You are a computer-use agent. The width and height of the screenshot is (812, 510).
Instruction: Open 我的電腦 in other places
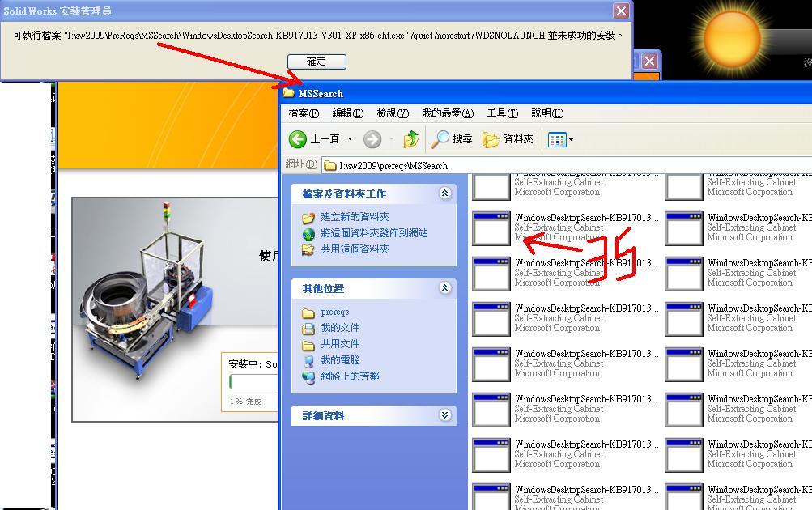[340, 360]
